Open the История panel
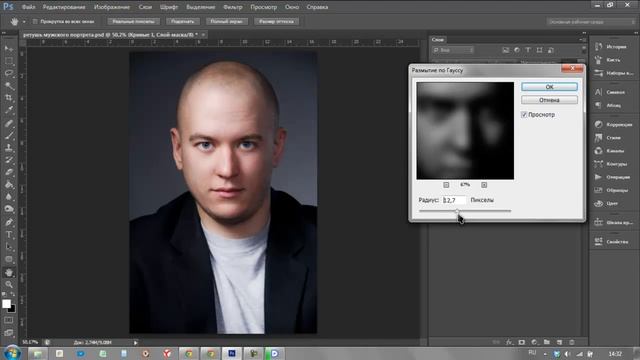The height and width of the screenshot is (360, 640). pyautogui.click(x=611, y=47)
